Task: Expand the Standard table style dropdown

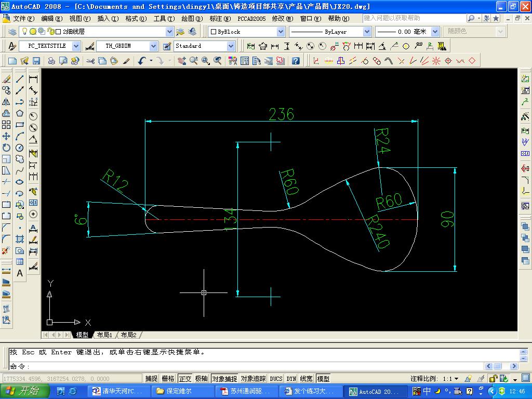Action: [231, 46]
